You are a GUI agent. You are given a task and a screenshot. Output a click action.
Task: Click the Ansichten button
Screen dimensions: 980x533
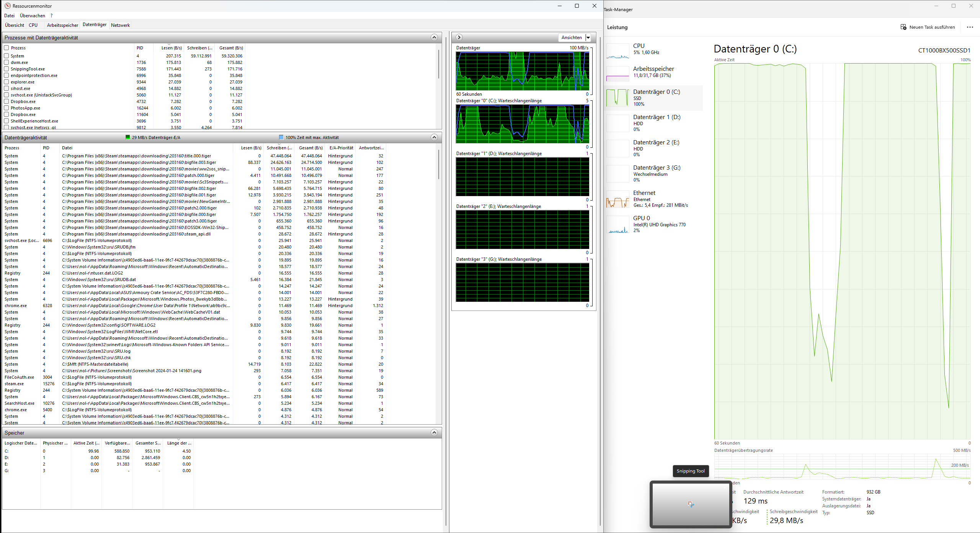point(571,38)
